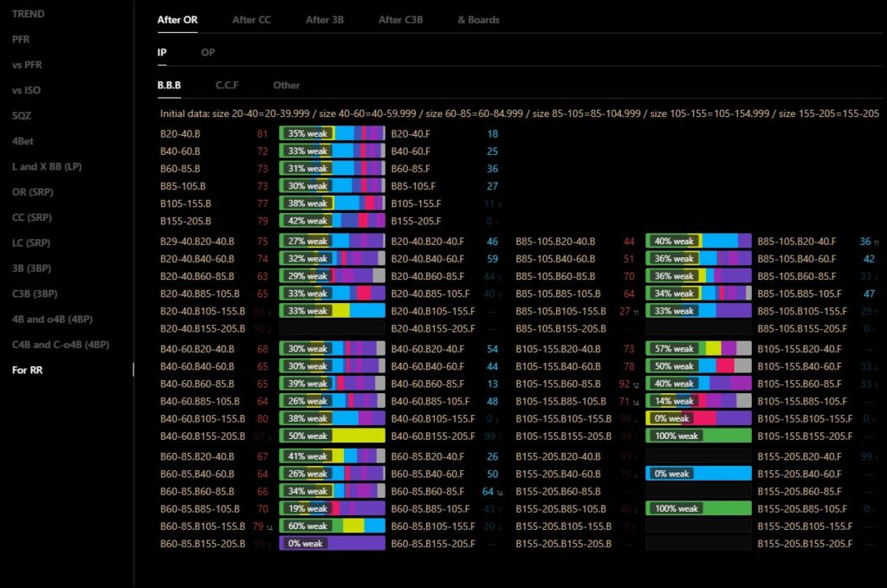Open TREND in the sidebar
Viewport: 887px width, 588px height.
click(x=29, y=15)
